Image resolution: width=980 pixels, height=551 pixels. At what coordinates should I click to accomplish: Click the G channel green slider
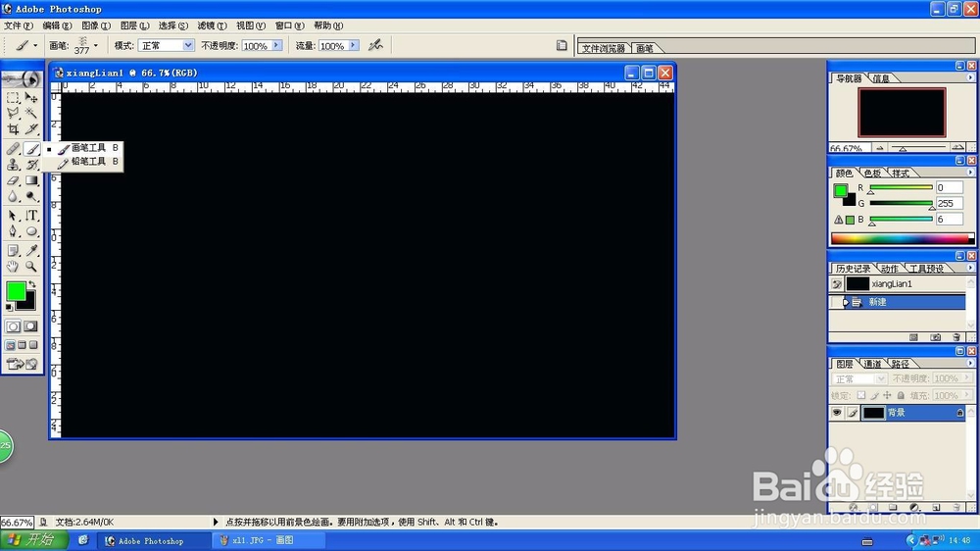click(x=901, y=203)
